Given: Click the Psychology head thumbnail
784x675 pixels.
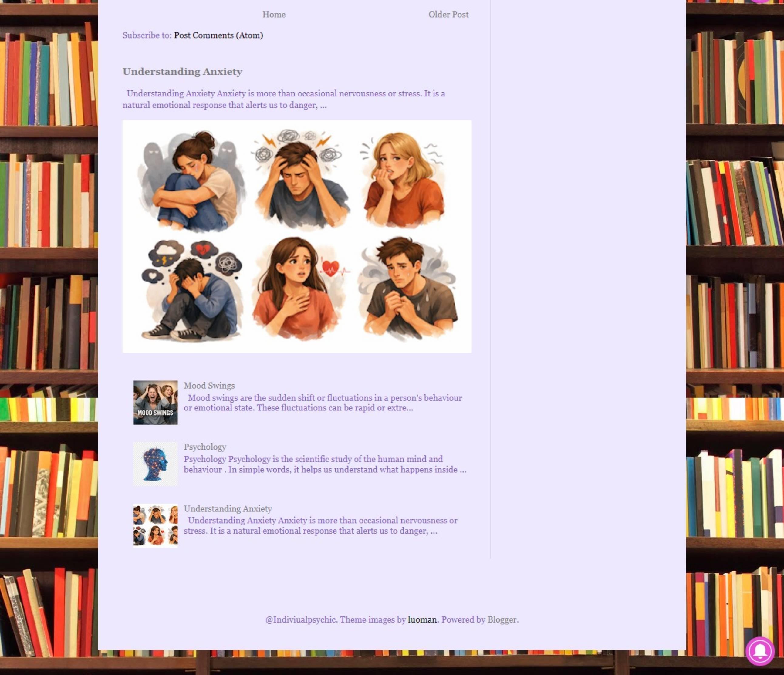Looking at the screenshot, I should tap(155, 464).
